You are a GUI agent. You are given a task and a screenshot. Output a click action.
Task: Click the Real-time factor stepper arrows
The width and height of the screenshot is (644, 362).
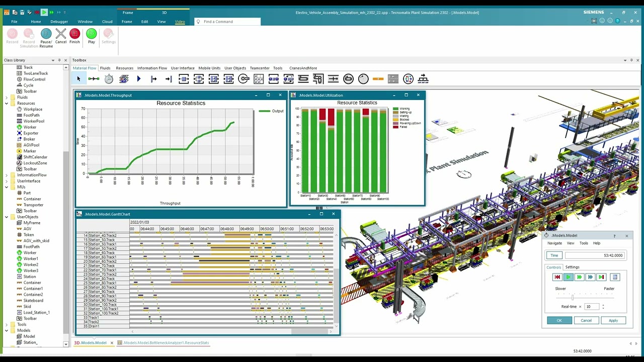[x=603, y=306]
